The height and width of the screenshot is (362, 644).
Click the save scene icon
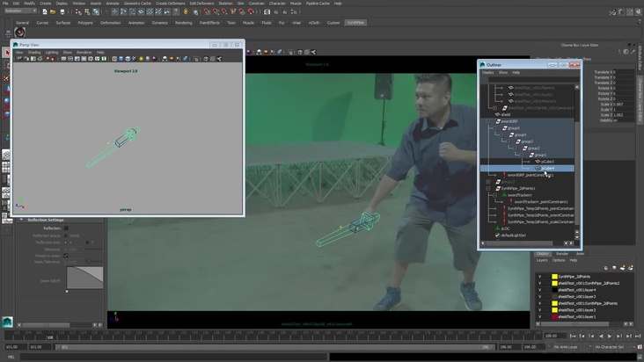(62, 12)
